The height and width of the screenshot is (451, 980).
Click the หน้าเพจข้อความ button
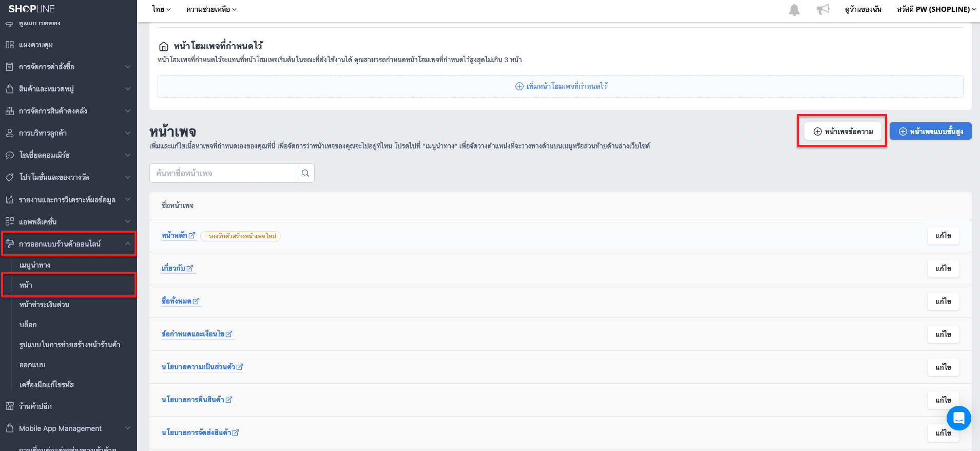tap(843, 131)
